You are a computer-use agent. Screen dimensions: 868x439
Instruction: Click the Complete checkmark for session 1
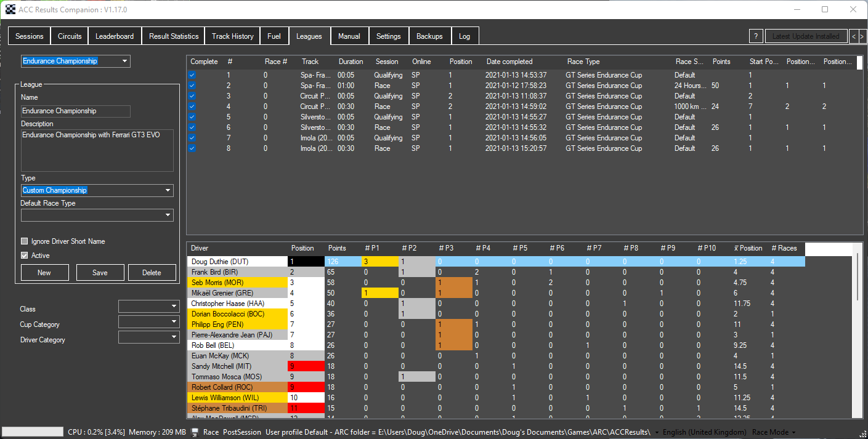pyautogui.click(x=192, y=75)
